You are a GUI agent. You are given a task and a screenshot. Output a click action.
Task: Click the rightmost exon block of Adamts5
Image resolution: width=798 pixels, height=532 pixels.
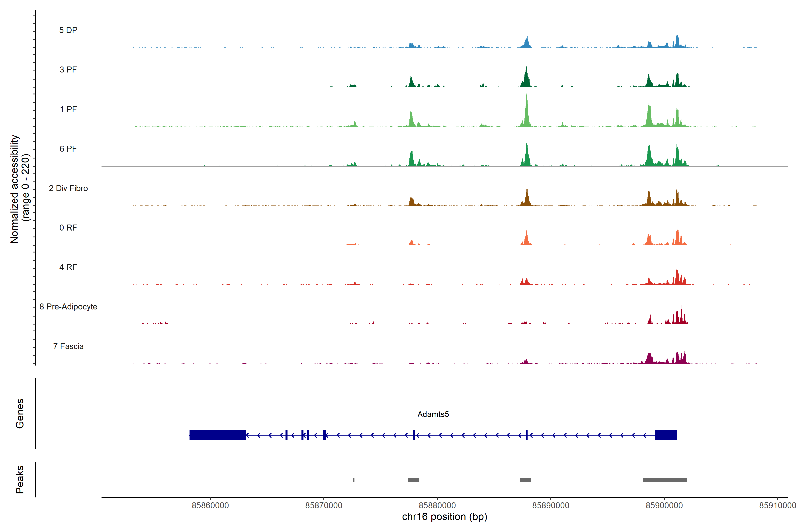point(666,435)
